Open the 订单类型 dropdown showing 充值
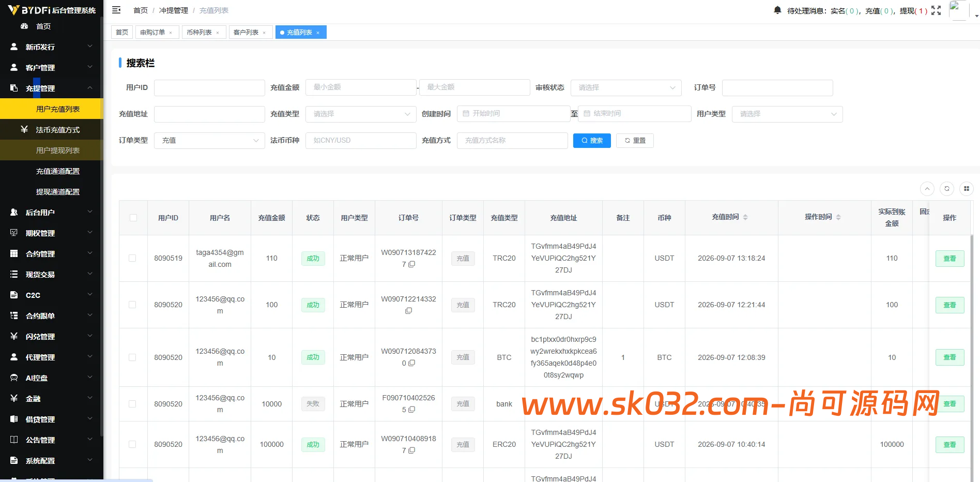The image size is (980, 482). [x=209, y=140]
